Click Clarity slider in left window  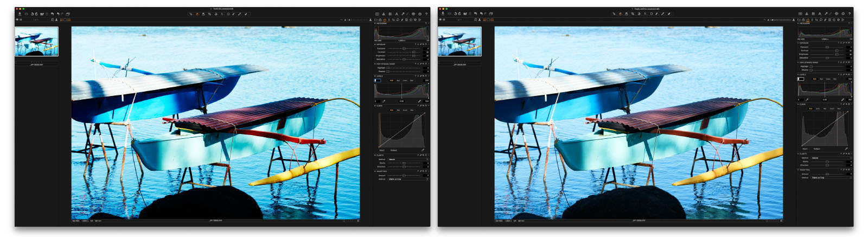[404, 163]
